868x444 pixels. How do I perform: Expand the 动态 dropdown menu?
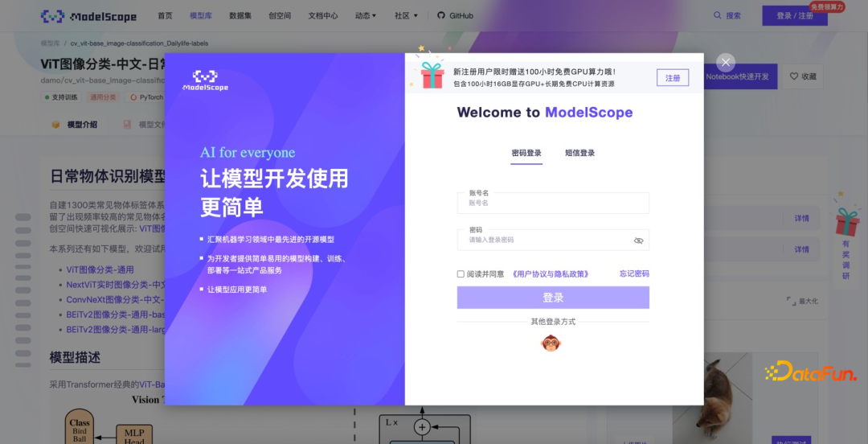click(366, 16)
